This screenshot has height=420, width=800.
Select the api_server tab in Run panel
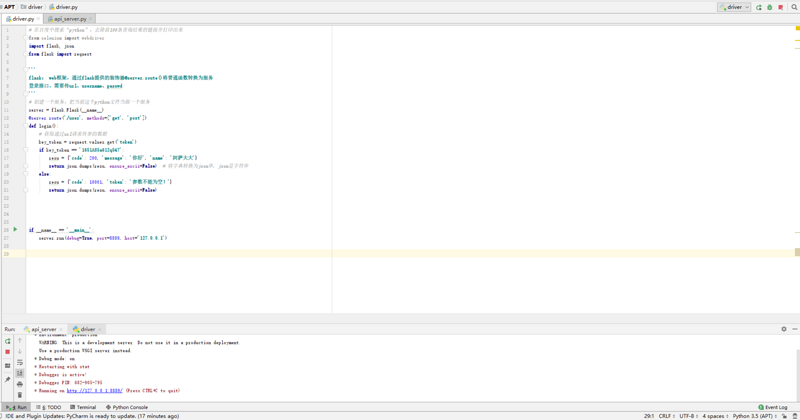click(43, 329)
